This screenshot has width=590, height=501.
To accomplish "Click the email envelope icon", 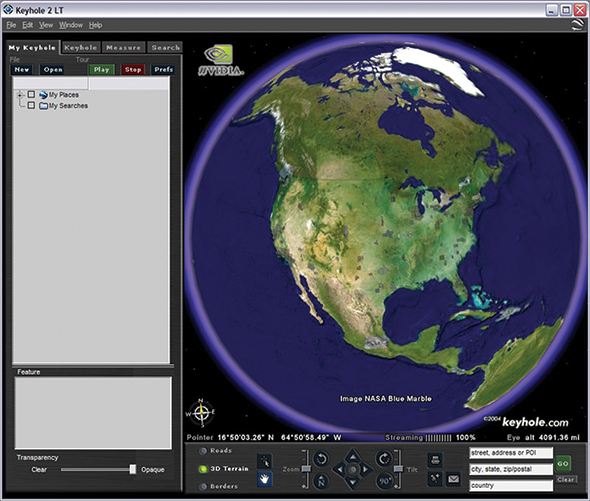I will point(454,479).
